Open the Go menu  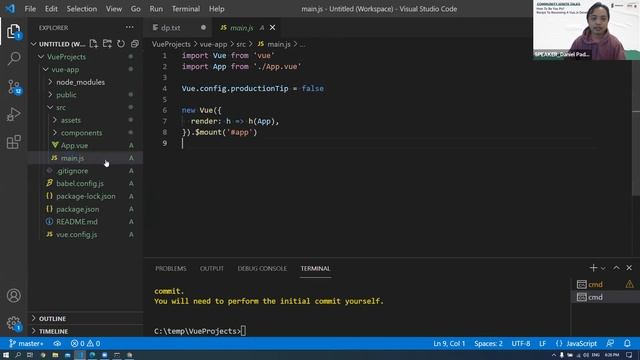tap(136, 9)
